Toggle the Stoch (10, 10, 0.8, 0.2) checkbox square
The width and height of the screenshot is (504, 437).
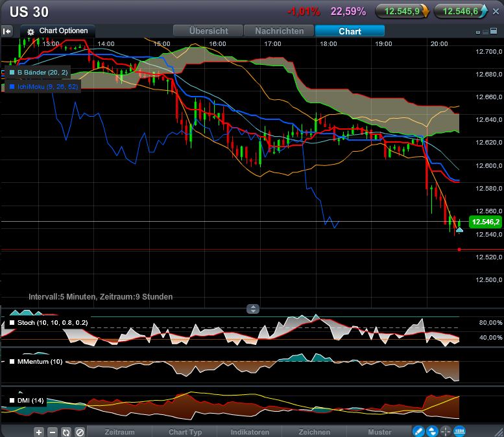(x=12, y=323)
